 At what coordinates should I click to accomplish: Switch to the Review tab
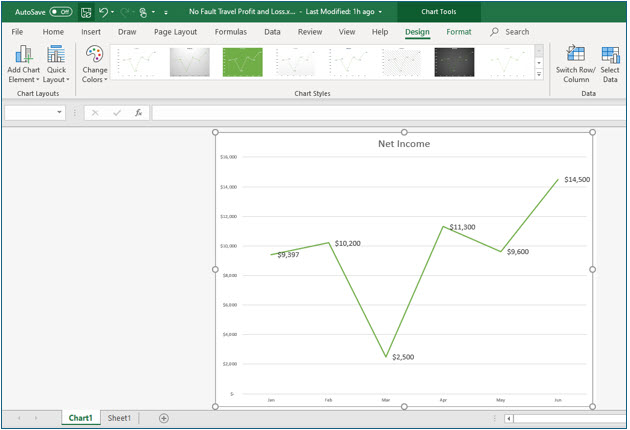click(310, 32)
